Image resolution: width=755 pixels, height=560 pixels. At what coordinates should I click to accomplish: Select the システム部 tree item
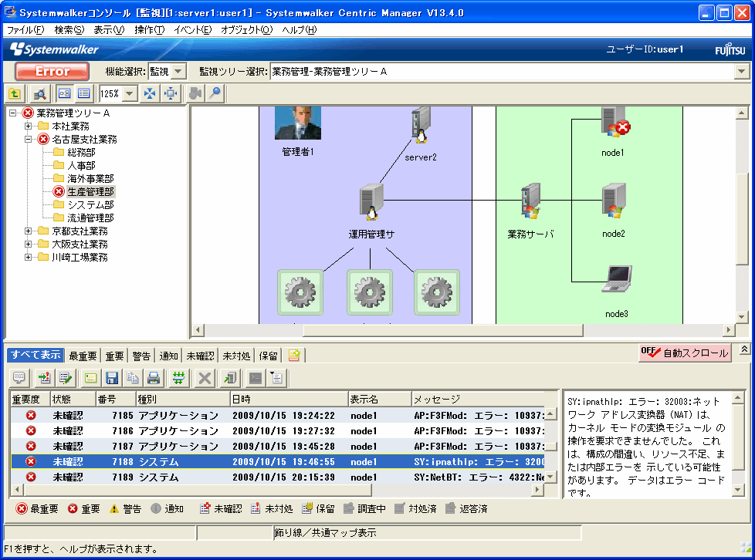coord(90,204)
